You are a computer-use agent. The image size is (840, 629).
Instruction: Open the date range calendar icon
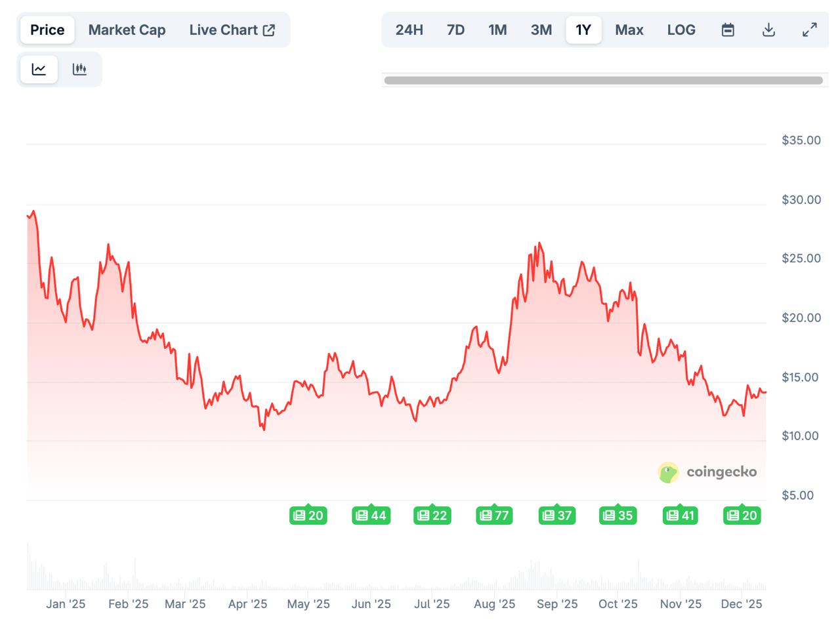727,30
